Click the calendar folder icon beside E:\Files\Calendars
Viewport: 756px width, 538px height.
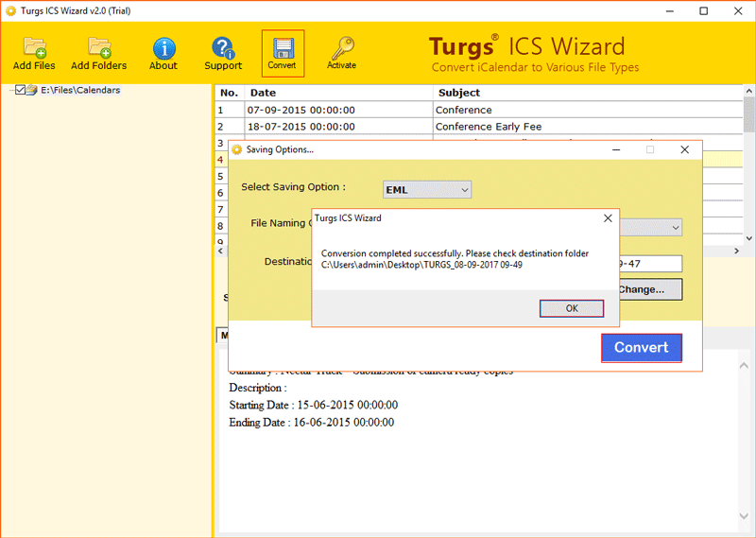point(32,90)
